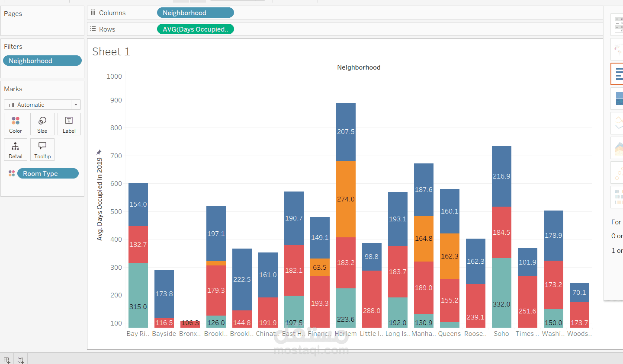This screenshot has width=623, height=364.
Task: Select the 239.1 red bar value
Action: click(x=475, y=317)
